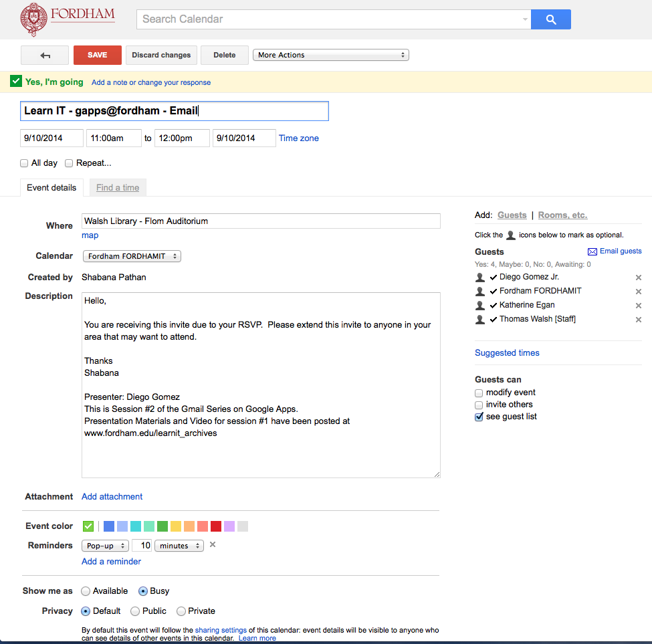Open Suggested times link
This screenshot has height=644, width=652.
pos(507,352)
